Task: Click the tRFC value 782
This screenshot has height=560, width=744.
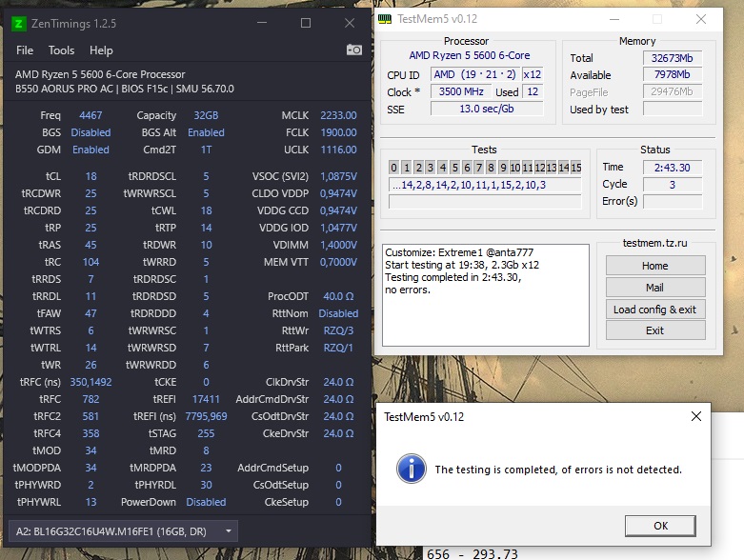Action: tap(90, 399)
